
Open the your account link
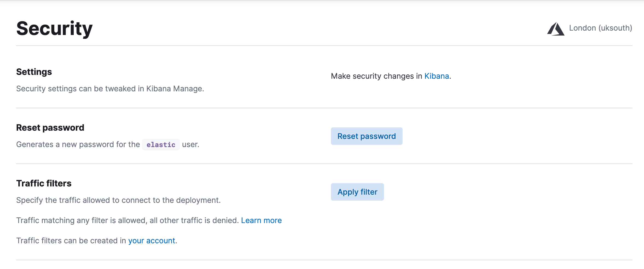click(x=152, y=241)
